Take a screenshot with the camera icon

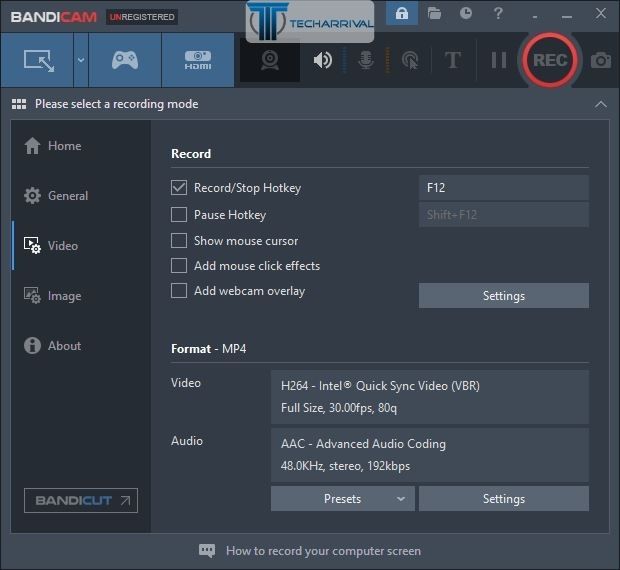(601, 60)
